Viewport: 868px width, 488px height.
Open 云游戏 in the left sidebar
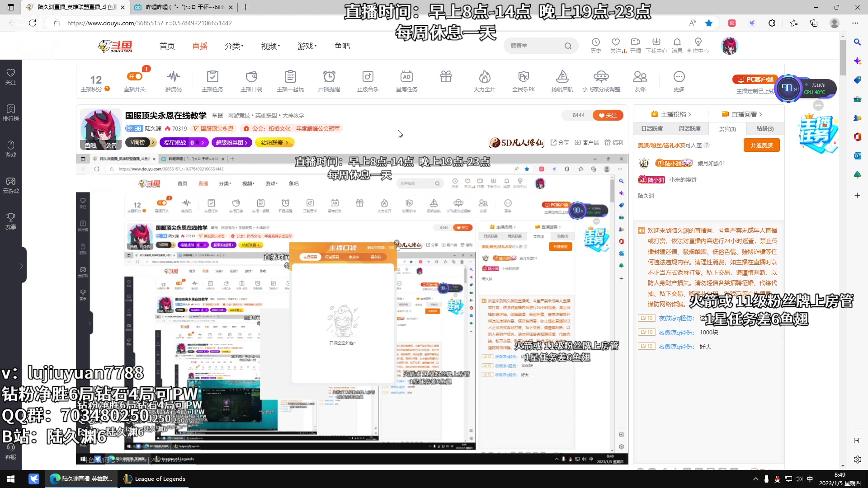(x=11, y=185)
